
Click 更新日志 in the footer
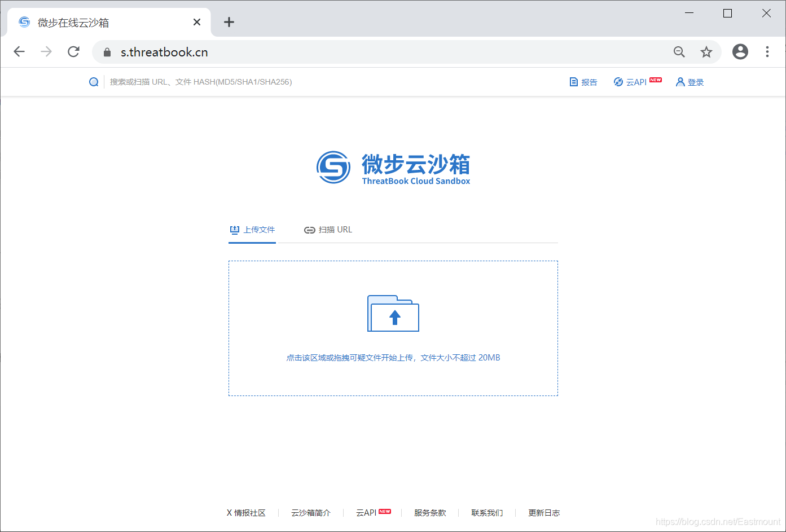click(x=544, y=512)
